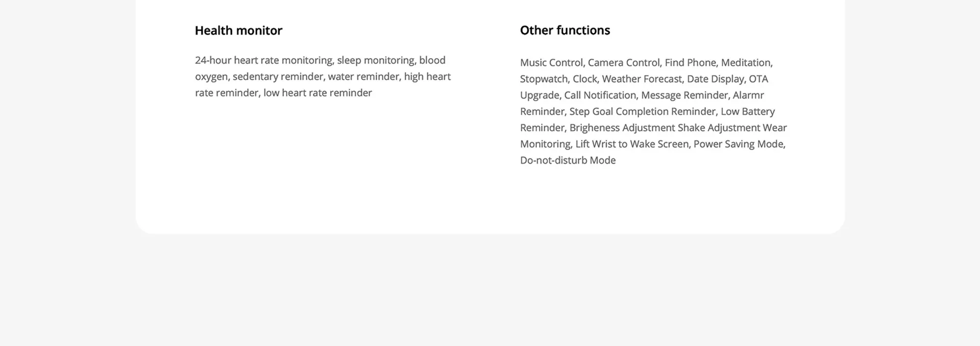Select the '24-hour heart rate monitoring' text
The image size is (980, 346).
pyautogui.click(x=263, y=60)
